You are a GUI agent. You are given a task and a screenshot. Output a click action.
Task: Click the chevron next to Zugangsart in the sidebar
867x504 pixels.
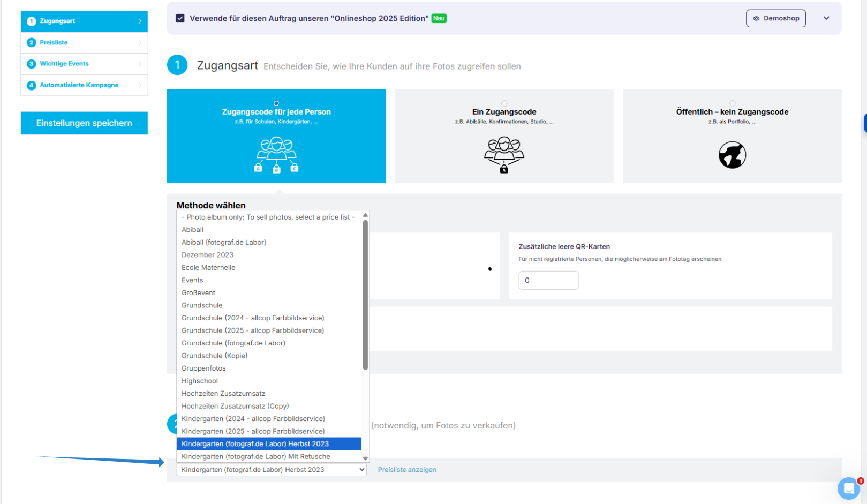pyautogui.click(x=140, y=21)
